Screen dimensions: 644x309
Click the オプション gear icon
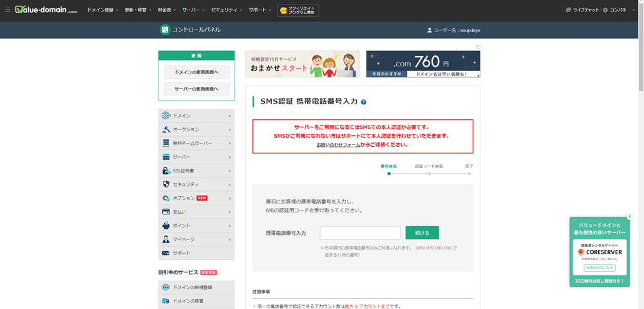point(166,198)
